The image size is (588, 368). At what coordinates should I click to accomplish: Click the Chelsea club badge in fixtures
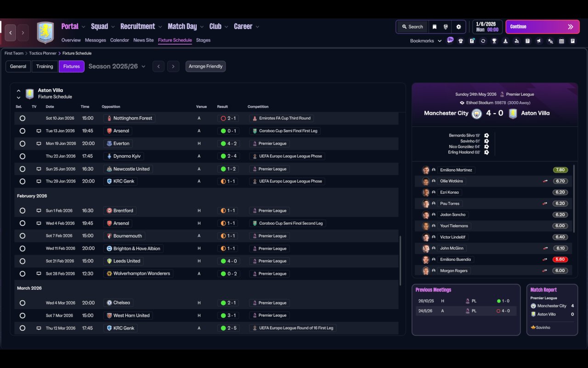coord(109,303)
